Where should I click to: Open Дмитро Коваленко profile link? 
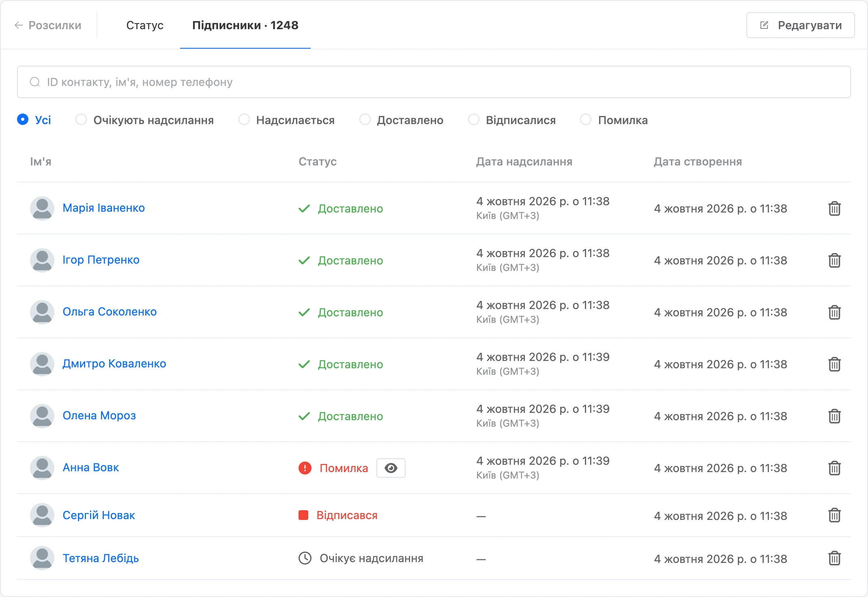pyautogui.click(x=114, y=364)
